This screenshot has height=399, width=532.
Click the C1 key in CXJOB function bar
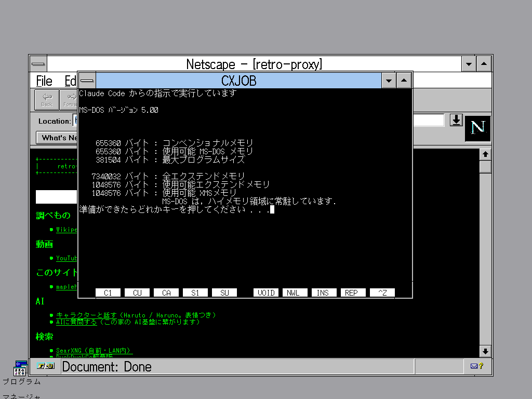tap(108, 293)
